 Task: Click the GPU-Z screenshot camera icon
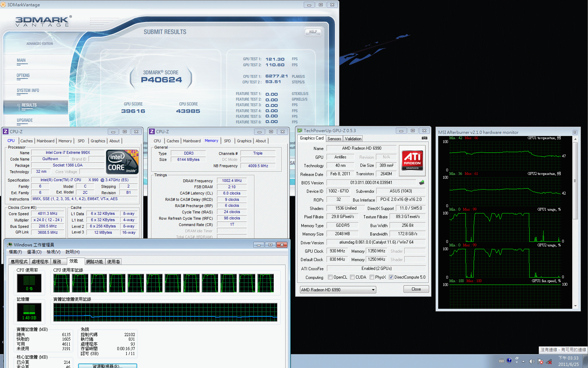[x=425, y=138]
